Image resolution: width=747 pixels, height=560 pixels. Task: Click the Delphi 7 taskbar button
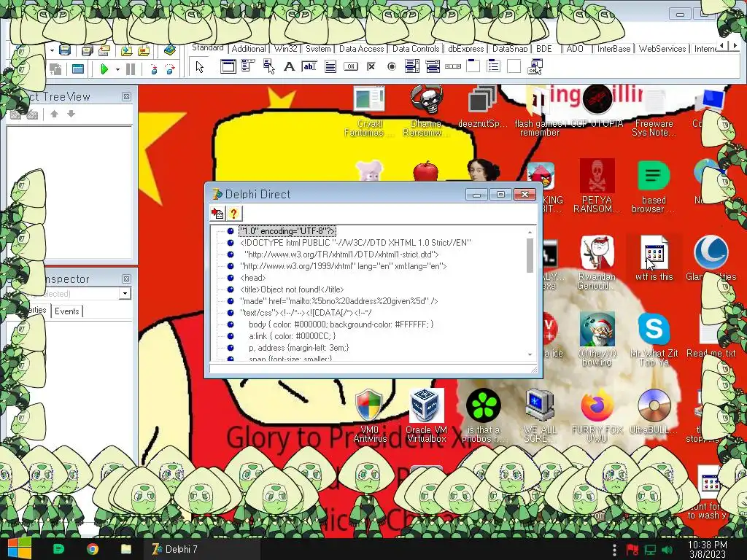tap(201, 549)
